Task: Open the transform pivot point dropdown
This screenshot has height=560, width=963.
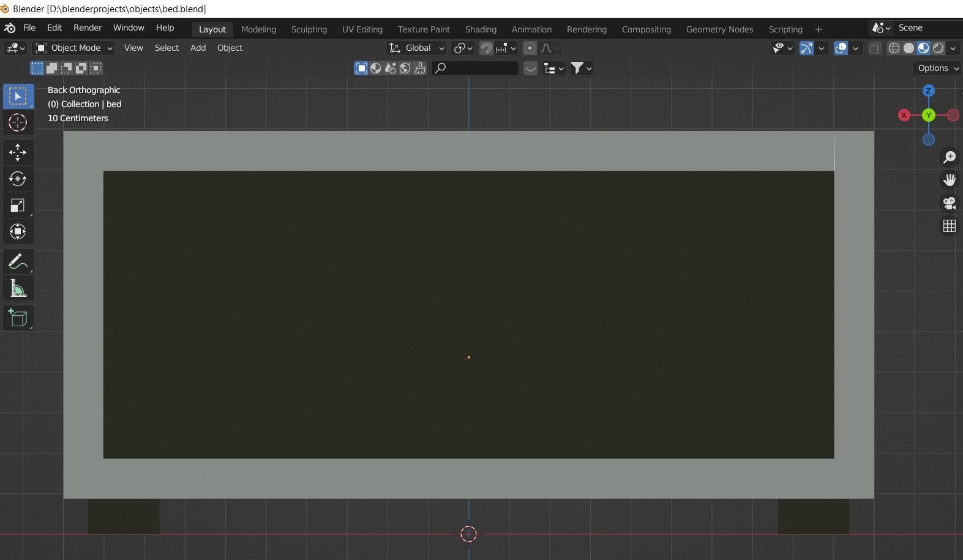Action: click(x=463, y=48)
